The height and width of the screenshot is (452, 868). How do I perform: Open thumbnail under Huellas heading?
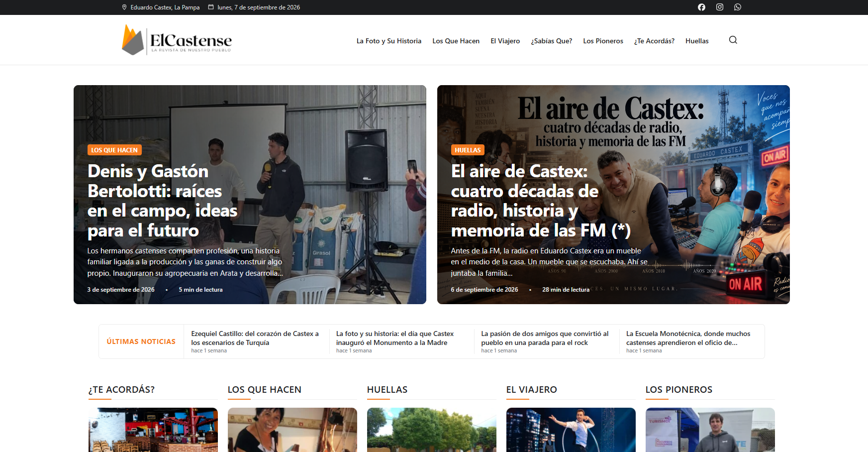point(432,430)
